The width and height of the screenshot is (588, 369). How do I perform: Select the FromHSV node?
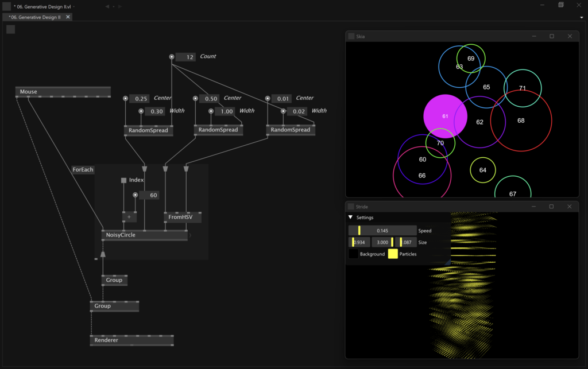[x=181, y=217]
